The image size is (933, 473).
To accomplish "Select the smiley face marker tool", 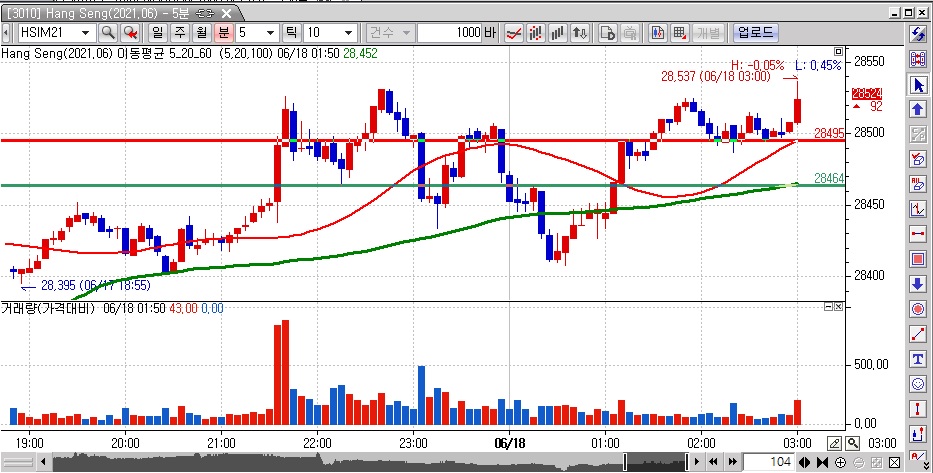I will pyautogui.click(x=917, y=384).
